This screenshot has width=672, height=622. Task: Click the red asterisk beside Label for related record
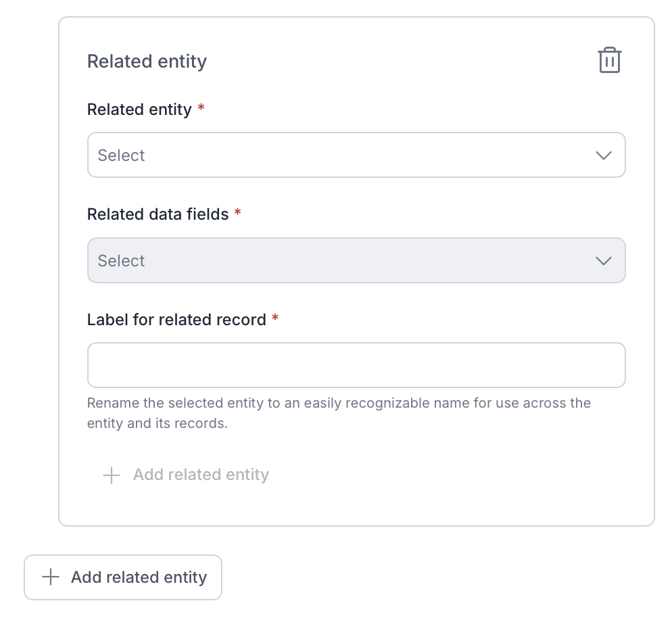[275, 317]
